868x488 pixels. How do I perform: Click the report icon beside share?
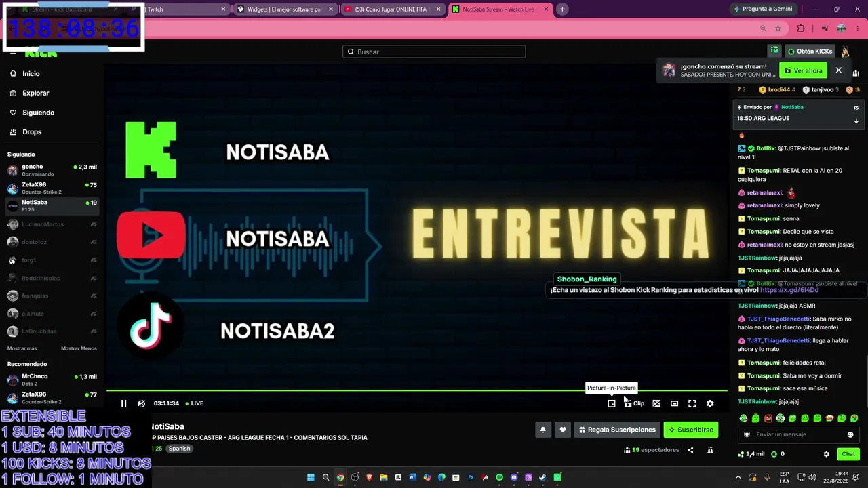pos(710,450)
